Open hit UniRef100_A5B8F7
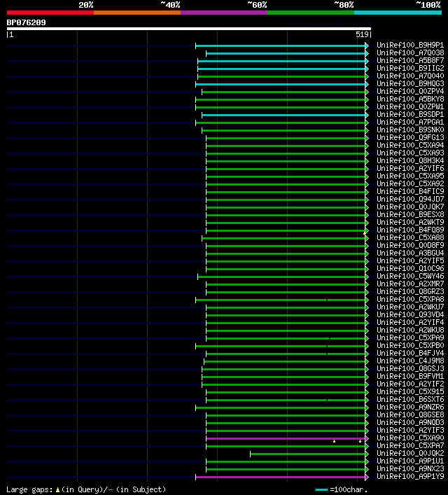The image size is (448, 495). click(x=410, y=60)
